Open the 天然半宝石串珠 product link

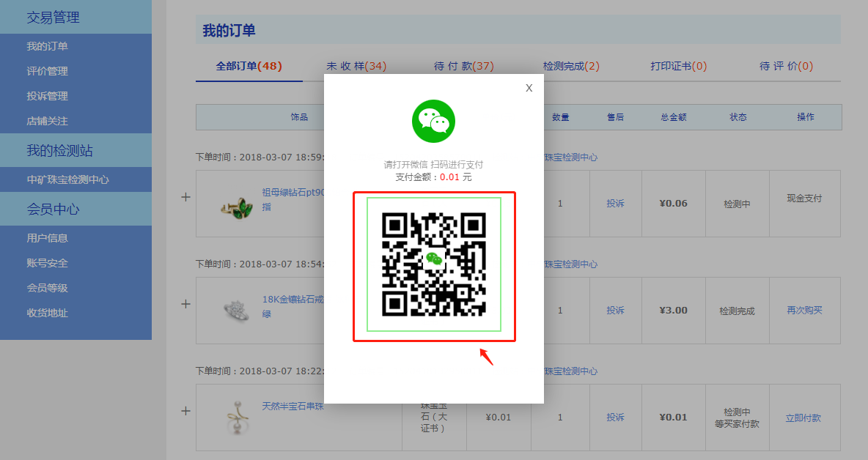(293, 407)
